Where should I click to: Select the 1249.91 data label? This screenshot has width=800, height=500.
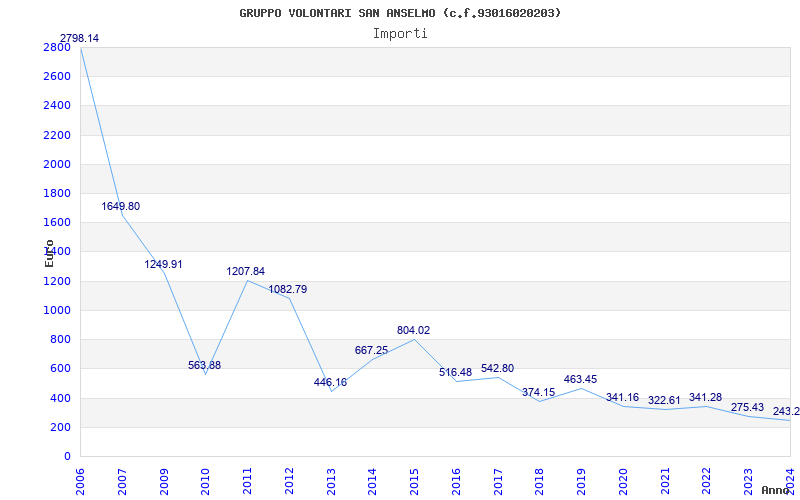(x=163, y=265)
